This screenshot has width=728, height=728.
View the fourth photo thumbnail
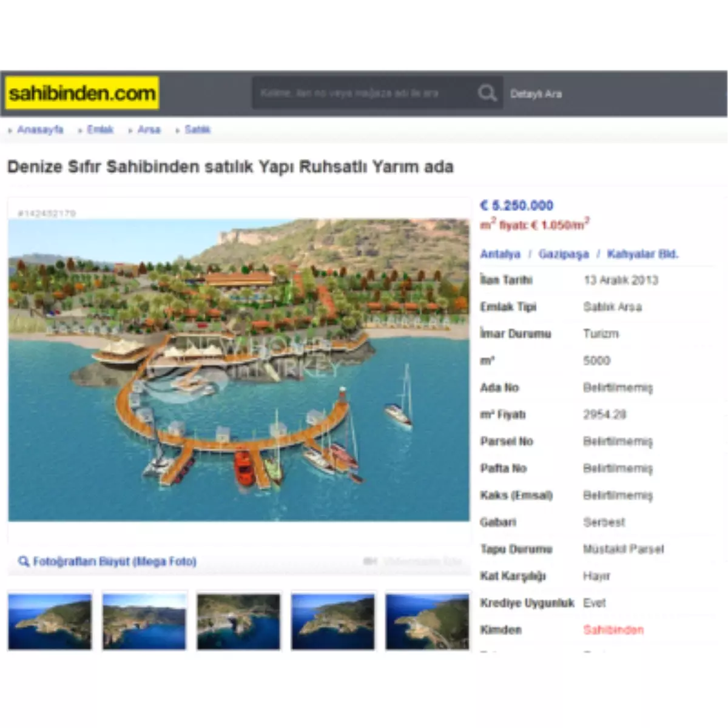tap(333, 622)
